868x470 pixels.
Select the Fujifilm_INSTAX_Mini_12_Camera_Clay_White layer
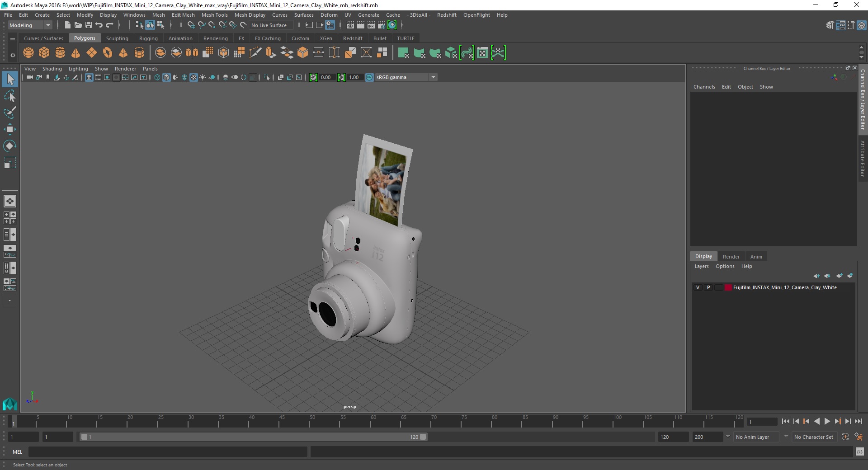point(784,287)
